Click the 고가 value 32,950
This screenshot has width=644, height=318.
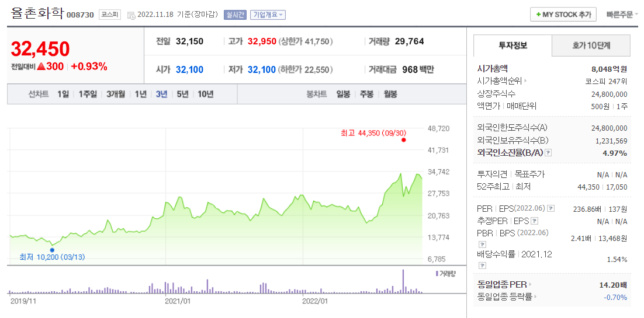pos(262,41)
